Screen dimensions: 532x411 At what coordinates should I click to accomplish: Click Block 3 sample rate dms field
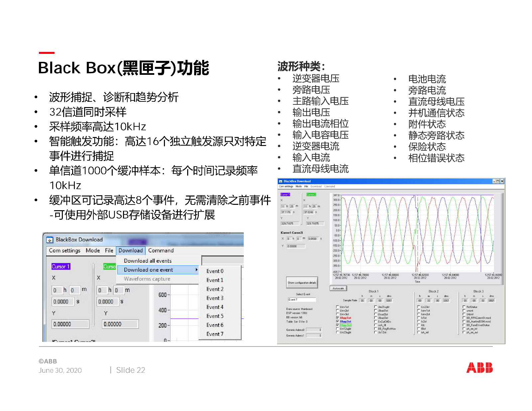(x=491, y=301)
